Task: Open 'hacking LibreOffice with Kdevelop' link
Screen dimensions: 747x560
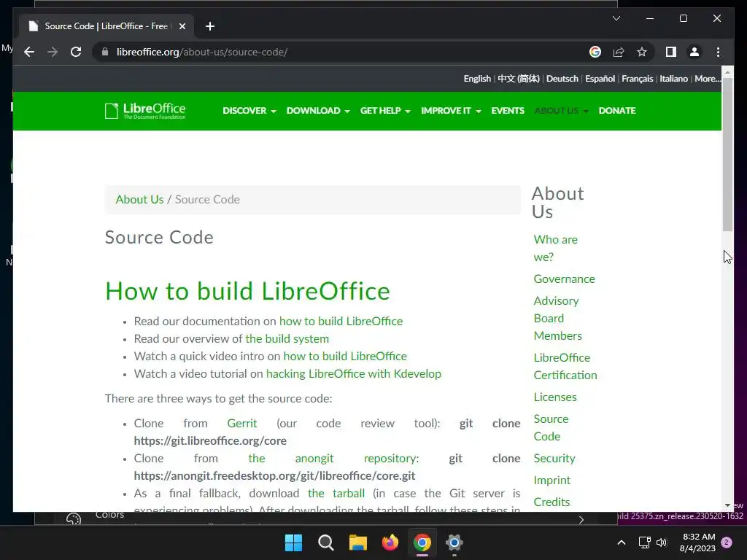Action: pyautogui.click(x=354, y=374)
